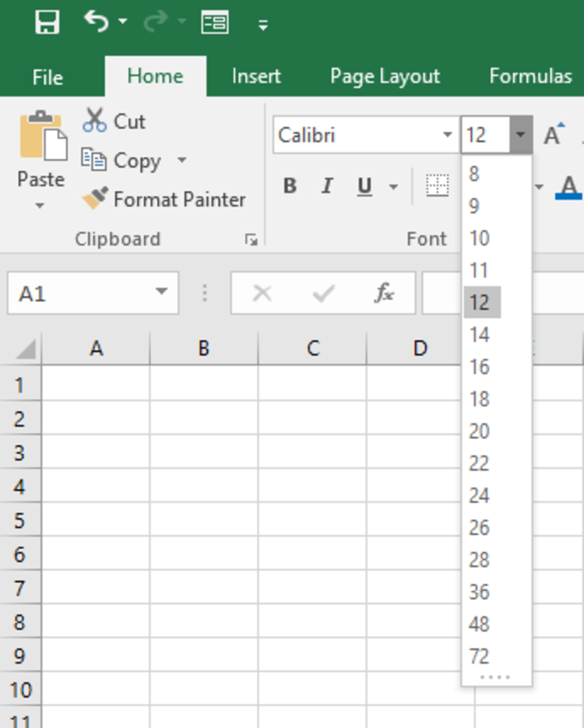Select font size 72 from the list
Image resolution: width=584 pixels, height=728 pixels.
click(480, 656)
